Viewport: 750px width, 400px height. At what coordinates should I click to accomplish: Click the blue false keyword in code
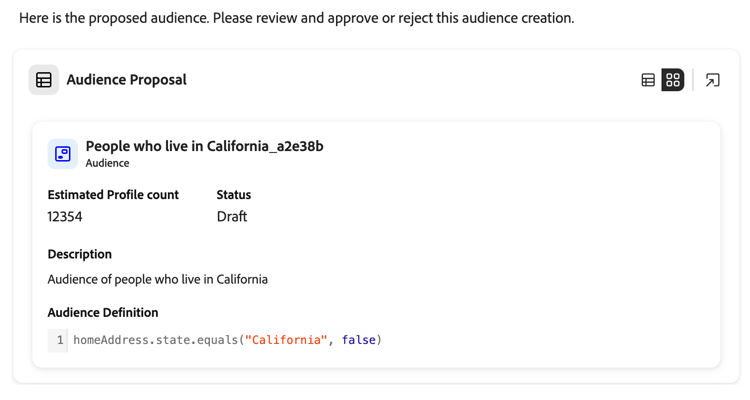coord(358,340)
